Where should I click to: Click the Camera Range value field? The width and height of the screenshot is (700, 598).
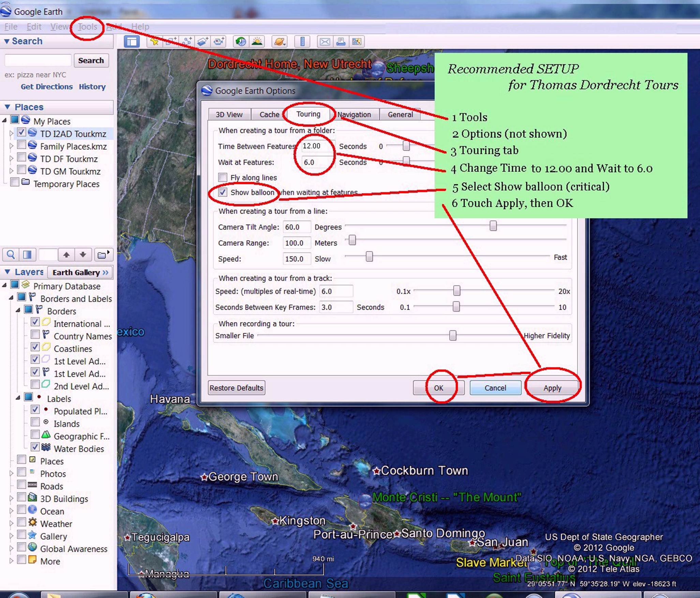(x=297, y=243)
